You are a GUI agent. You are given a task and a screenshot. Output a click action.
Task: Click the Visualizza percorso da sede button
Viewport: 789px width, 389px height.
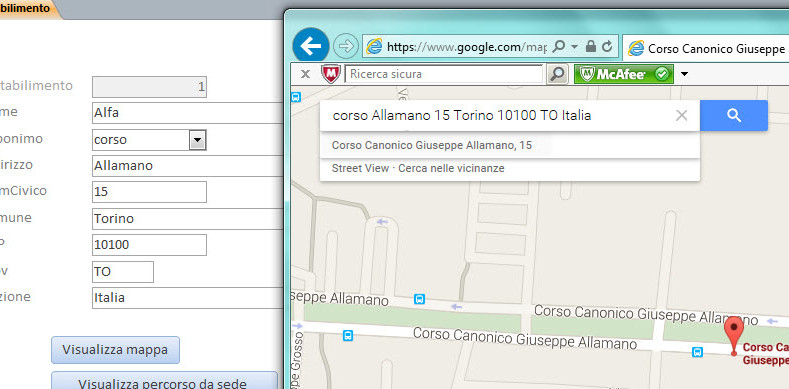click(x=165, y=380)
